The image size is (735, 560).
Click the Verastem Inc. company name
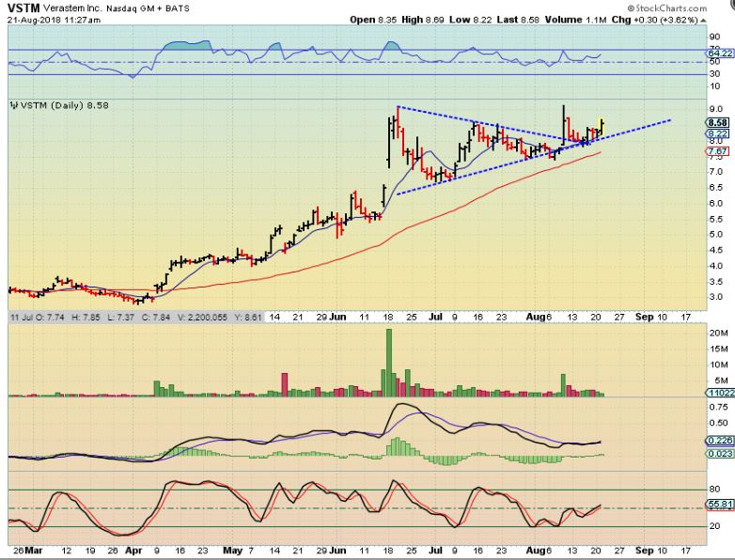(x=73, y=8)
